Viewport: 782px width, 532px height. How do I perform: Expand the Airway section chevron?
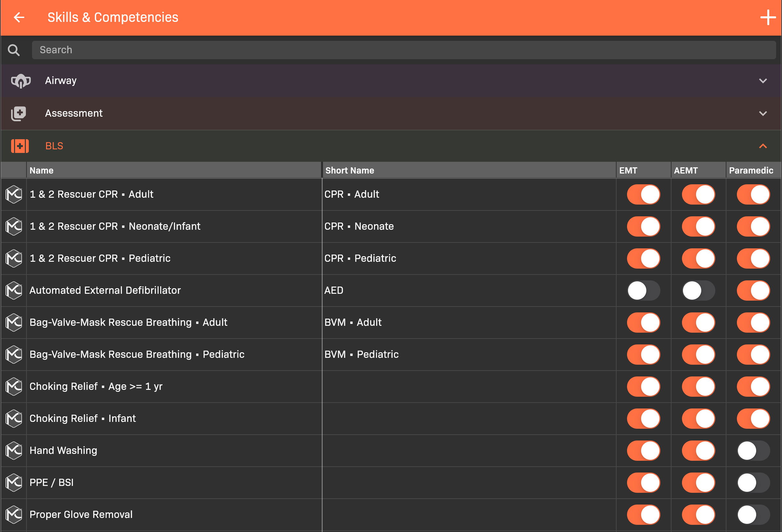(763, 81)
